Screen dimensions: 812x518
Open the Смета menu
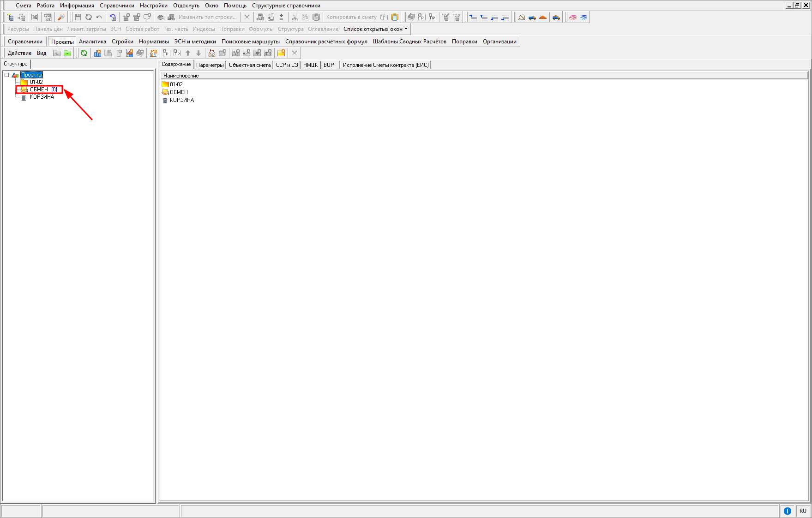click(24, 6)
